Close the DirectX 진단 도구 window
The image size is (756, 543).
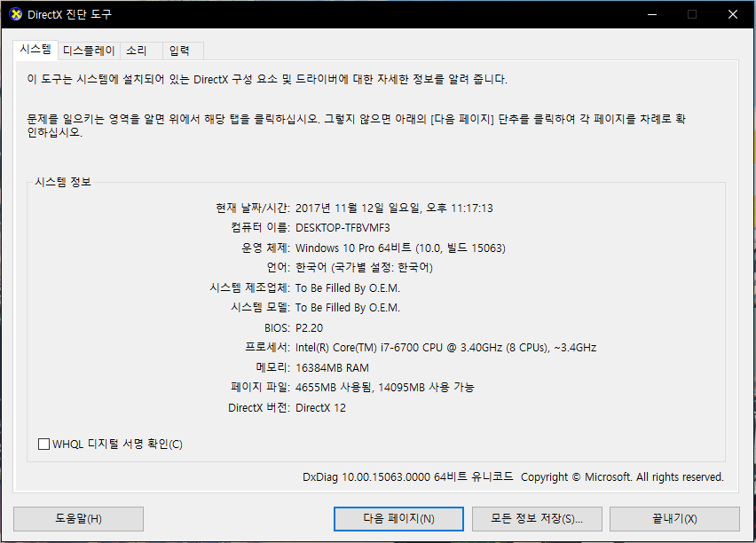[x=732, y=14]
